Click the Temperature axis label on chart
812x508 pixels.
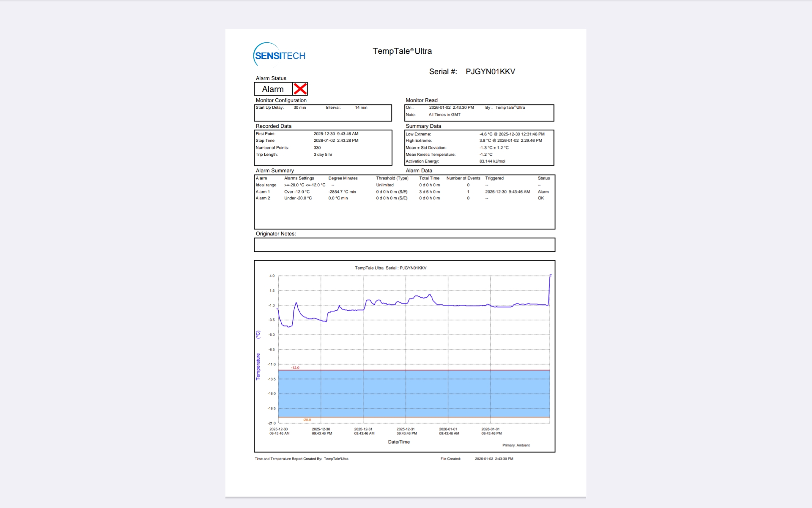click(258, 366)
